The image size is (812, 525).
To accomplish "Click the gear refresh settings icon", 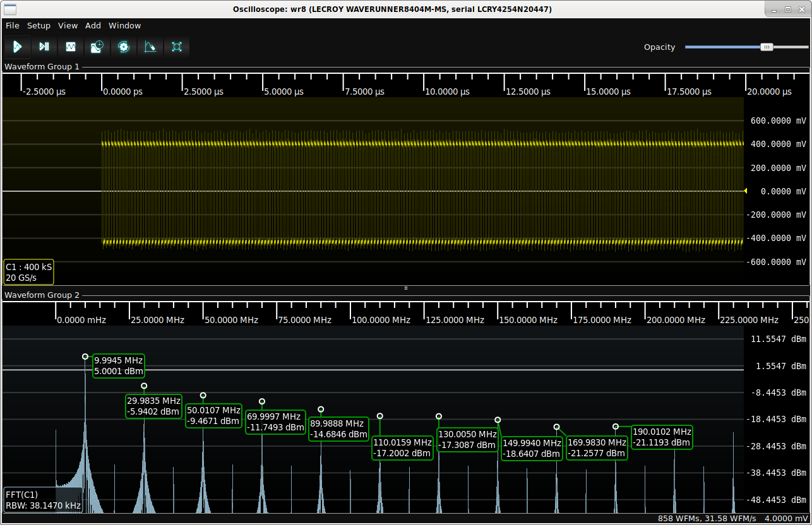I will (x=123, y=47).
